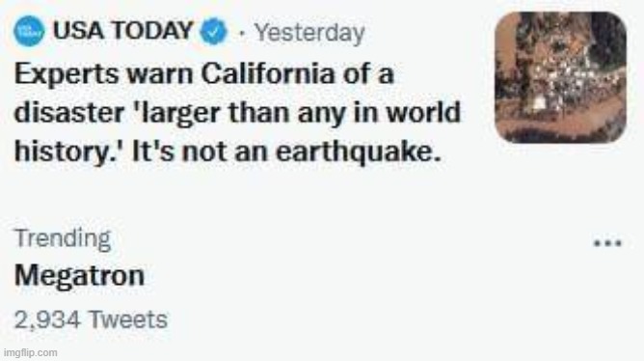Viewport: 644px width, 361px height.
Task: Click the "Yesterday" timestamp
Action: click(x=309, y=33)
